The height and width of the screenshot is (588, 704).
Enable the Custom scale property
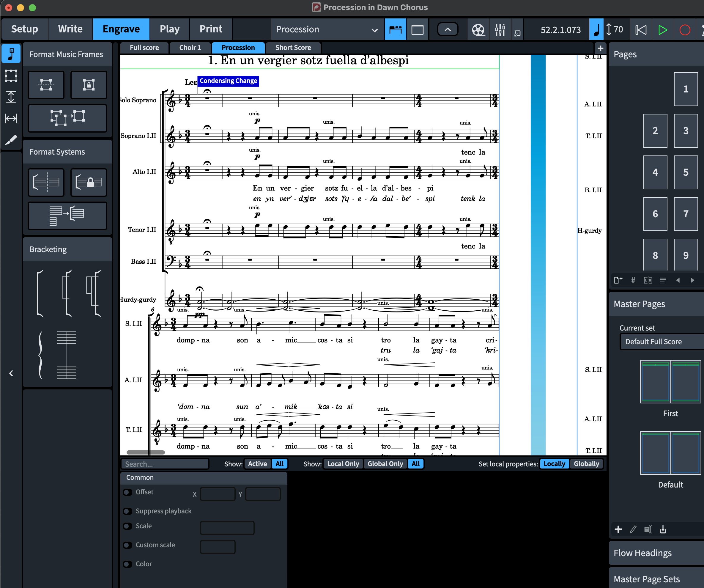pyautogui.click(x=128, y=545)
